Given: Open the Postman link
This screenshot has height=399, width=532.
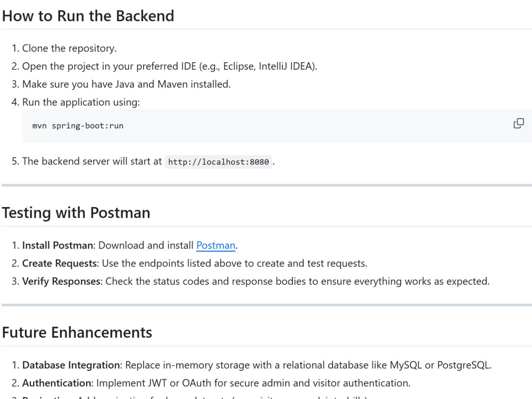Looking at the screenshot, I should point(216,245).
